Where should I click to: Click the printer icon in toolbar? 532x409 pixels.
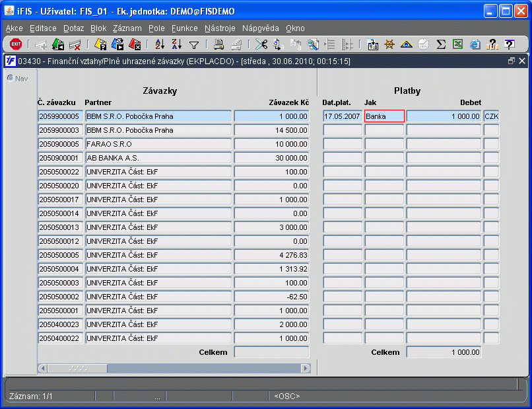click(x=219, y=44)
